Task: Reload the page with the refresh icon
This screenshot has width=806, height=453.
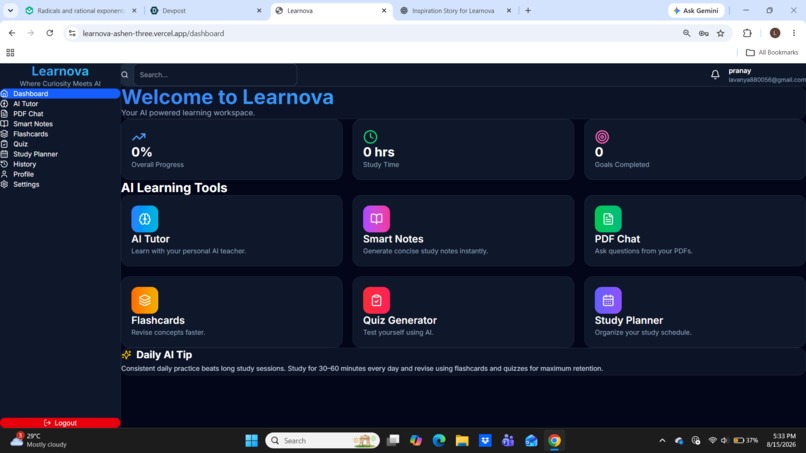Action: 49,33
